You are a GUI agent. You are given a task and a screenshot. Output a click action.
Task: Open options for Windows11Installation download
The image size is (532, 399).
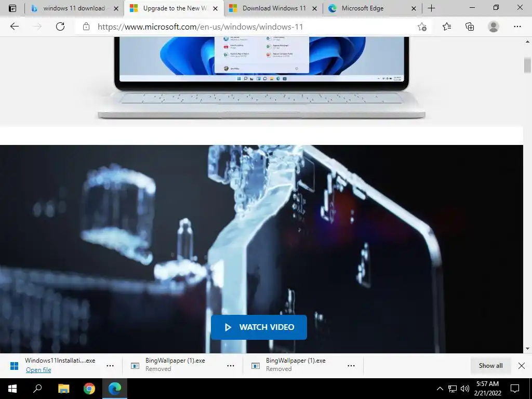[110, 366]
